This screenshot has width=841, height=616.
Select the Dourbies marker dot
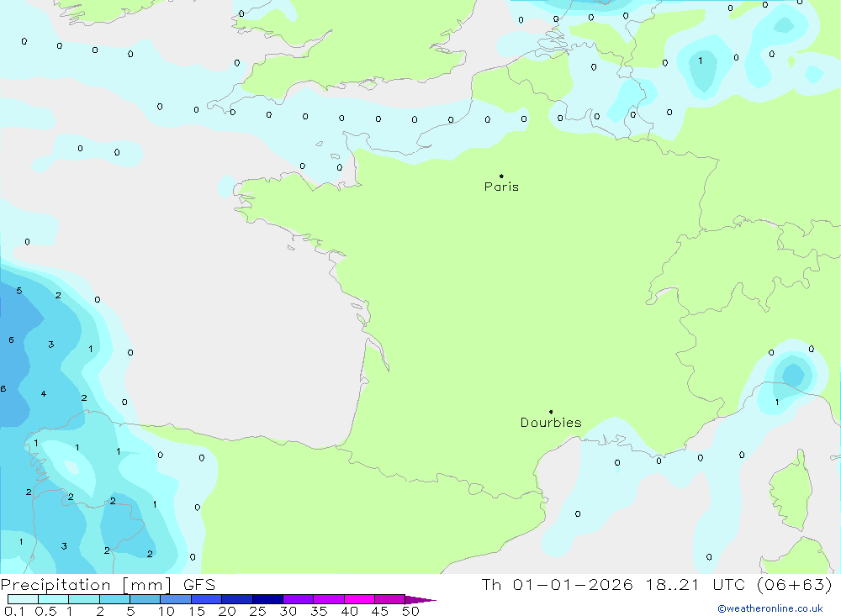click(x=551, y=412)
